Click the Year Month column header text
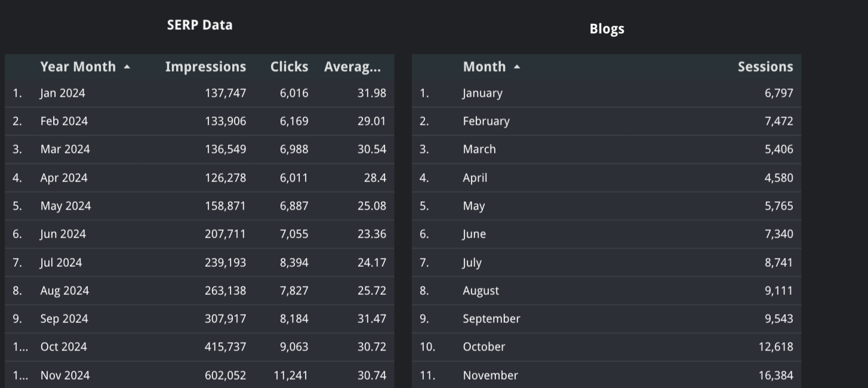This screenshot has height=388, width=868. click(x=78, y=67)
